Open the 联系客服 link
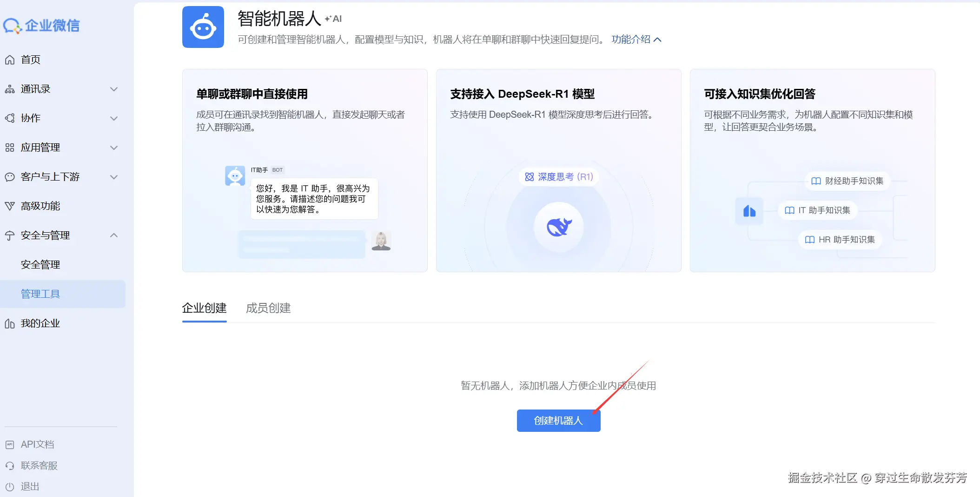The height and width of the screenshot is (497, 980). 39,465
